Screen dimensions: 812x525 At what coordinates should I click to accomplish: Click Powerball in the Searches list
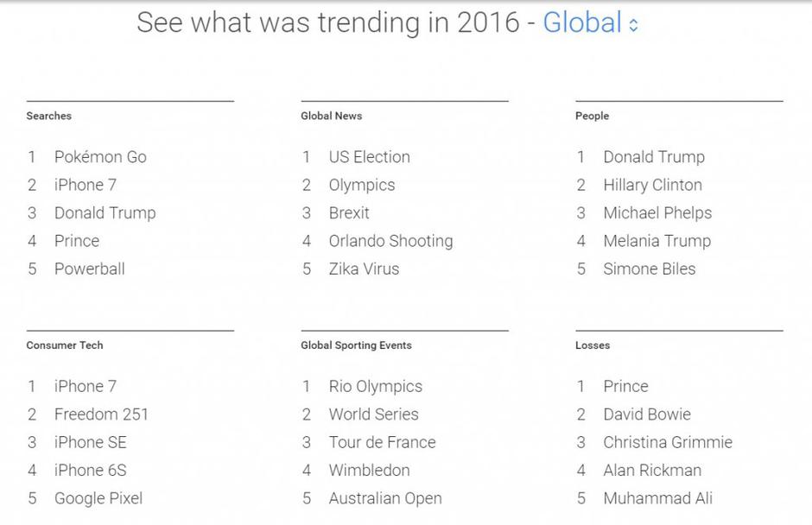tap(89, 269)
